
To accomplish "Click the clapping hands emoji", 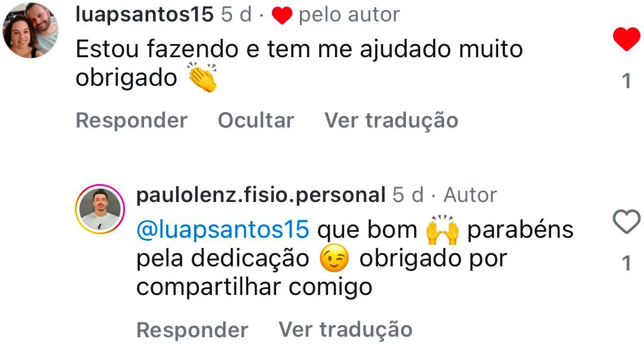I will coord(202,77).
